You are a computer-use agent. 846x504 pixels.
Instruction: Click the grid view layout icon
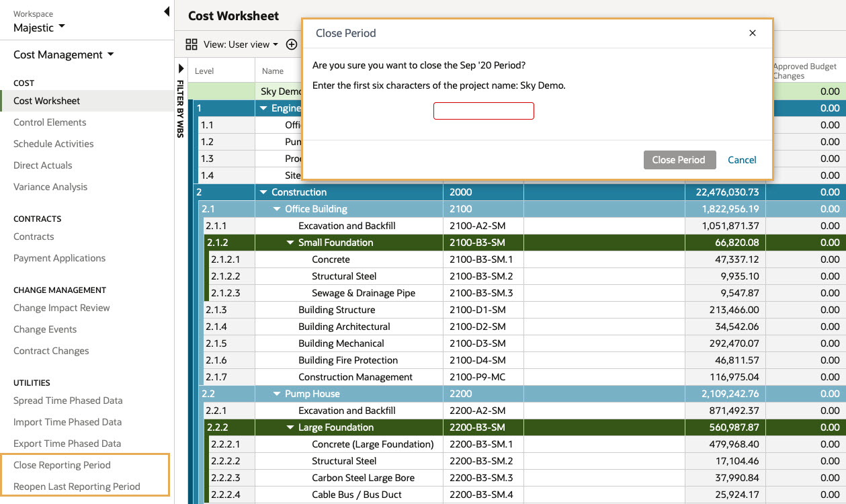[x=192, y=44]
